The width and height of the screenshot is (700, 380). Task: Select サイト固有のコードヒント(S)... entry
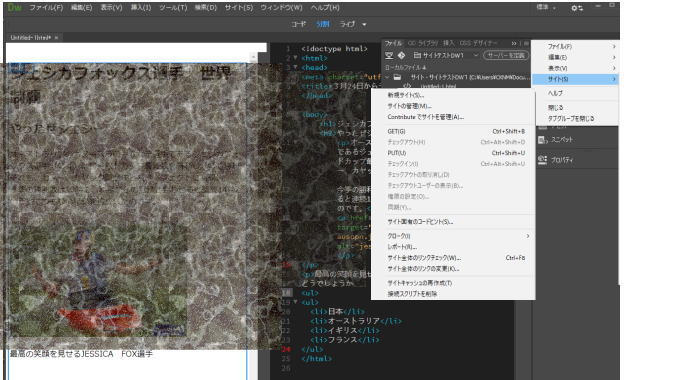453,221
